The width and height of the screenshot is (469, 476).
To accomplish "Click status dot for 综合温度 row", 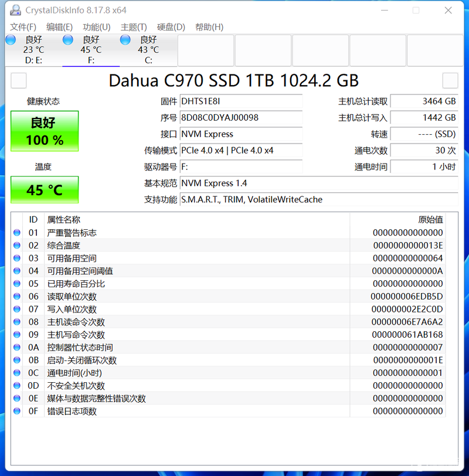I will click(17, 245).
